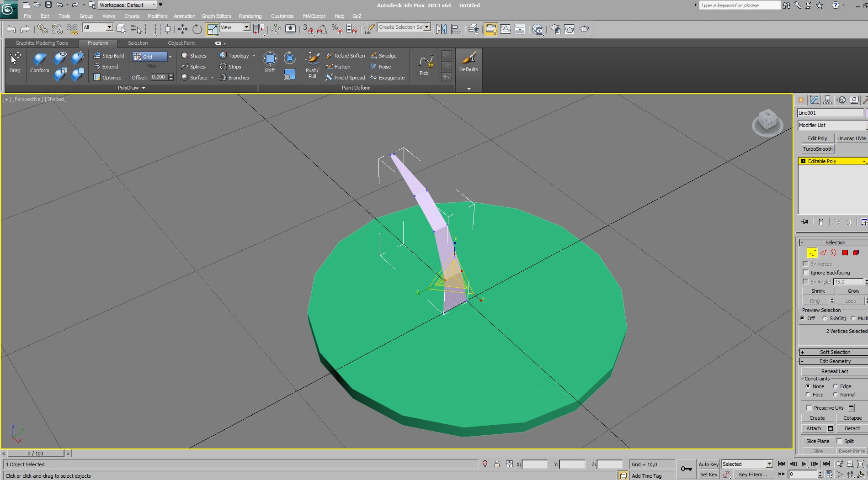The height and width of the screenshot is (480, 868).
Task: Select the Push/Pull brush
Action: (x=312, y=64)
